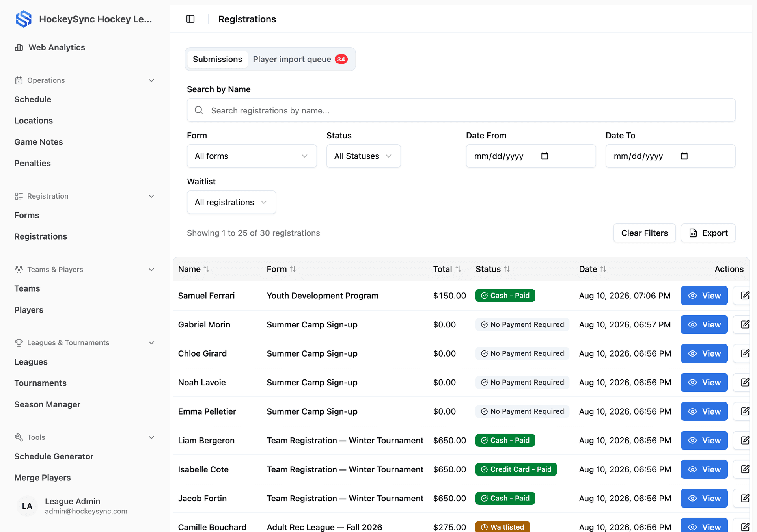Viewport: 757px width, 532px height.
Task: Open Leagues in sidebar
Action: click(x=31, y=362)
